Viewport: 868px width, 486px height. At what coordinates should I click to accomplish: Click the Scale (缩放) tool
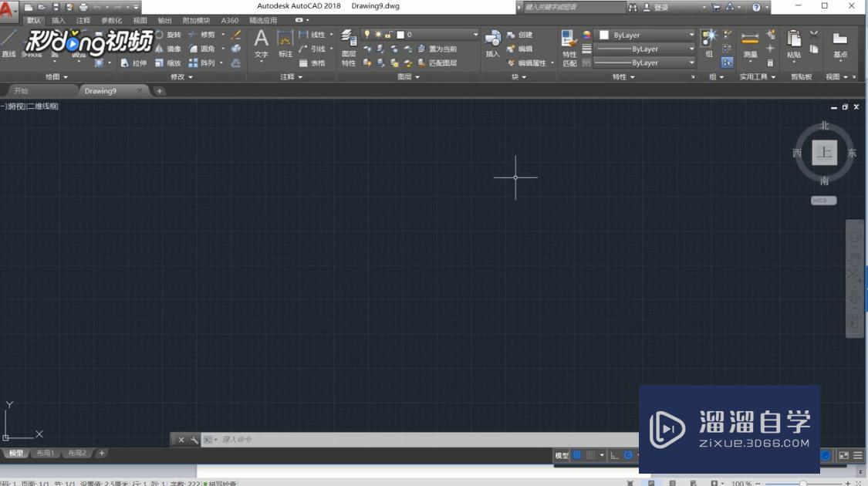point(167,63)
